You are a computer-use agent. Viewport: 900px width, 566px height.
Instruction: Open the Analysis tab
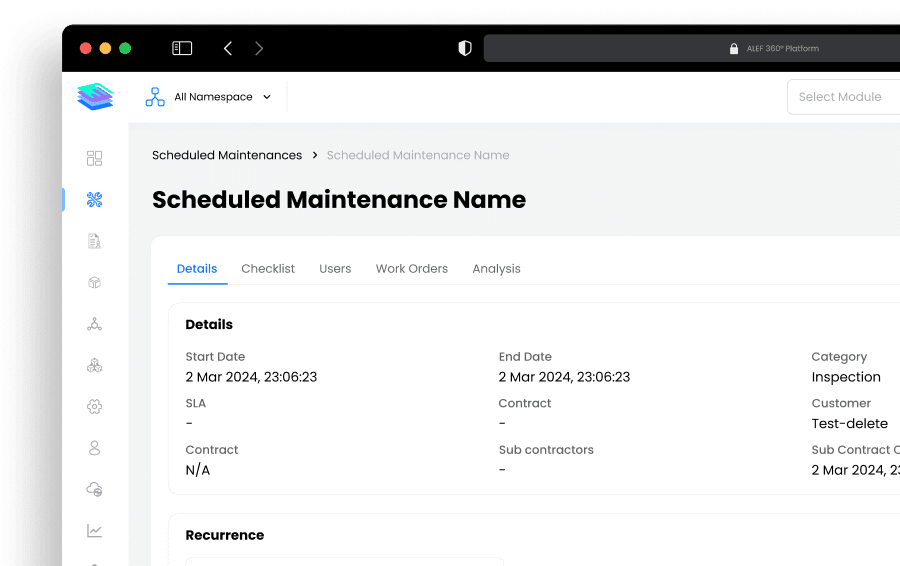(496, 269)
